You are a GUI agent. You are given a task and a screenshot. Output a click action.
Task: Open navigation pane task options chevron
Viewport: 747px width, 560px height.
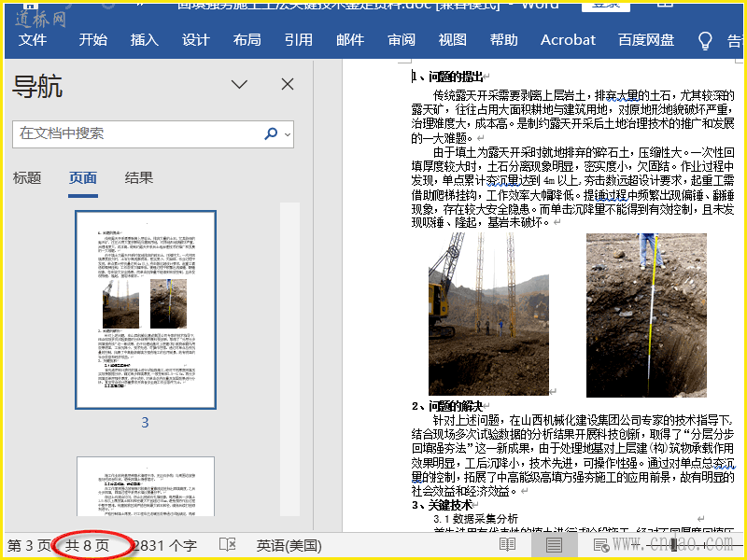240,84
